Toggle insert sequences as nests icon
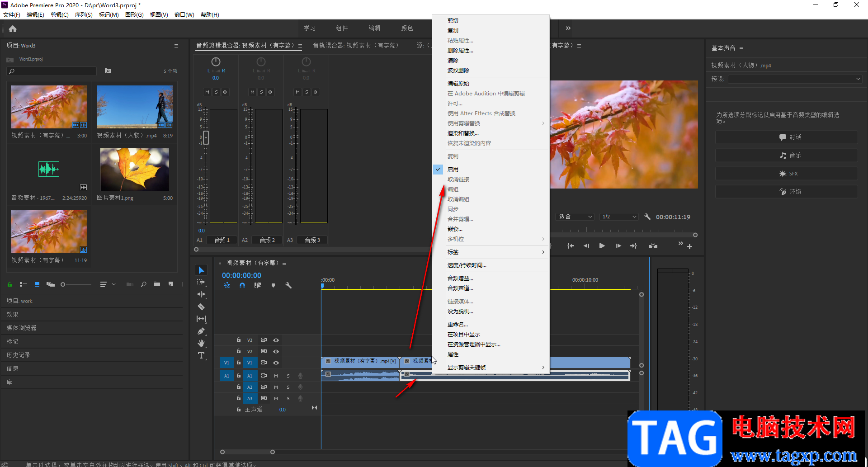Viewport: 868px width, 467px height. point(227,286)
